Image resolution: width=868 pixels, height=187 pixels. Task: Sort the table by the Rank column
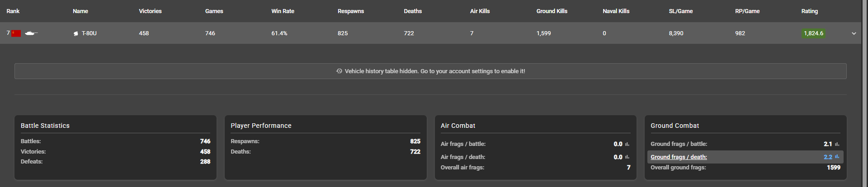[13, 11]
